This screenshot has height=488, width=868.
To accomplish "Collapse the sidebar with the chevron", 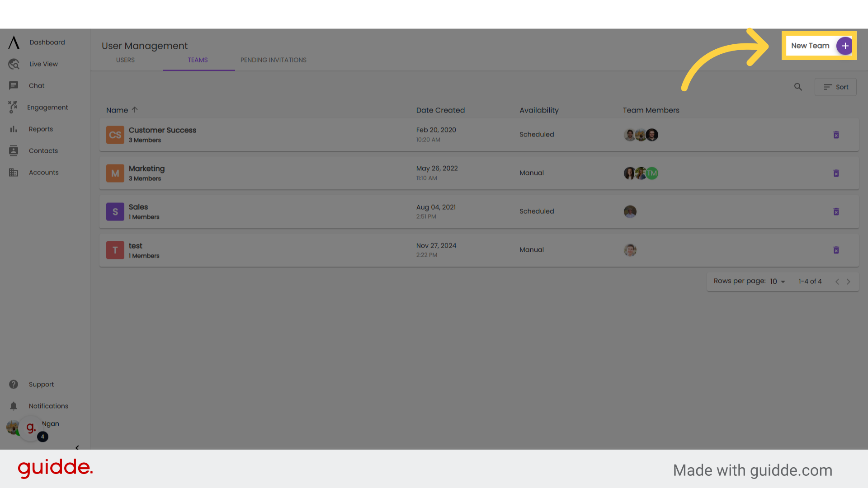I will coord(77,447).
